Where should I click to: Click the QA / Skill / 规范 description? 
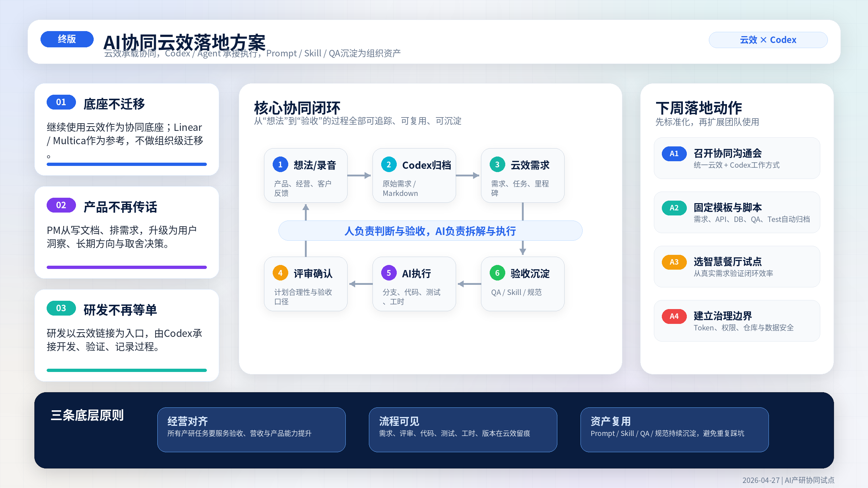pyautogui.click(x=516, y=292)
